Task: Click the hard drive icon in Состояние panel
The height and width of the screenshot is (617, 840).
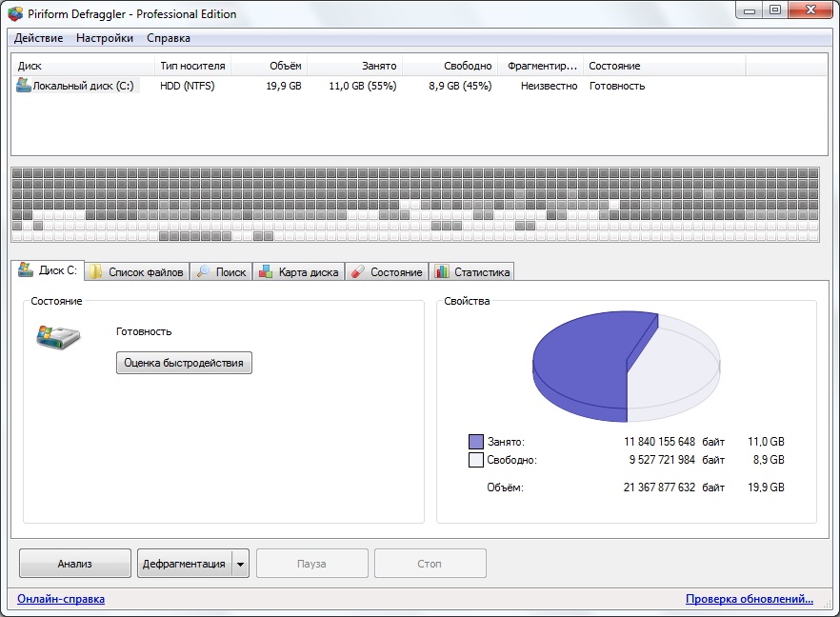Action: (58, 336)
